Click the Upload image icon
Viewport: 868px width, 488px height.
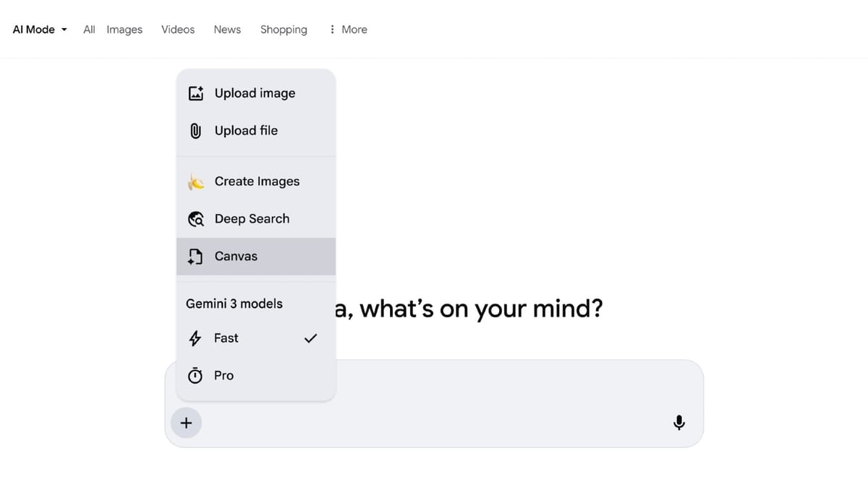pos(195,93)
